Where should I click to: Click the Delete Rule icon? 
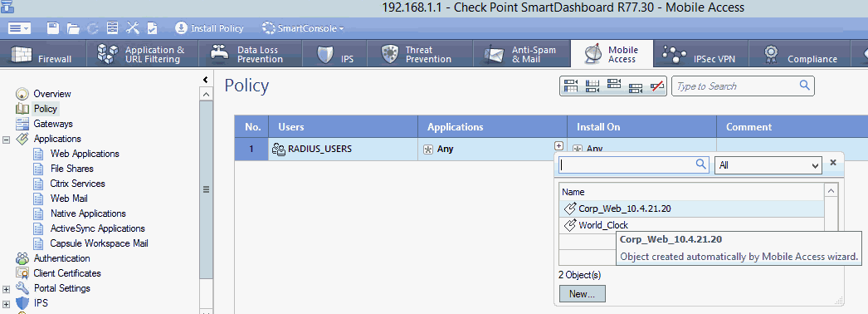[657, 86]
